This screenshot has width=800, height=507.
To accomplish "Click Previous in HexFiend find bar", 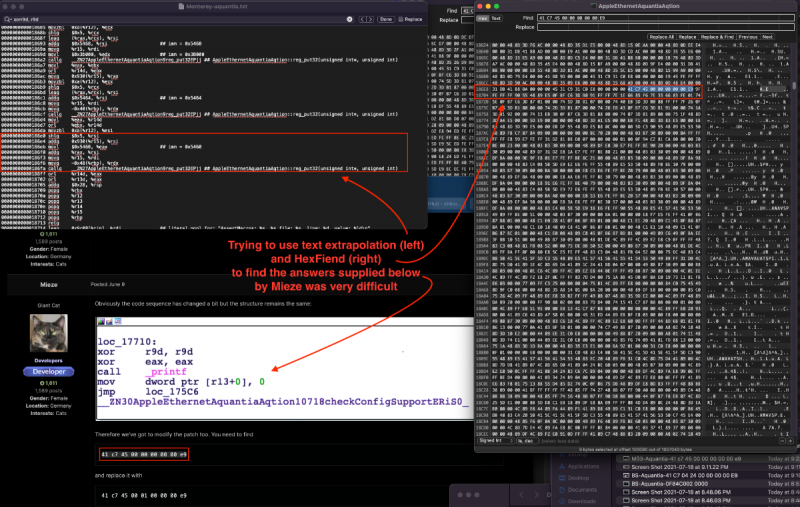I will [x=748, y=37].
